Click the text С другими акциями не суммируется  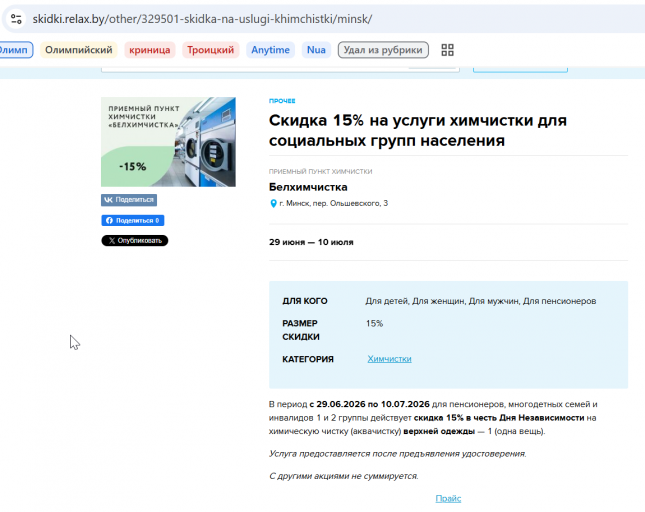click(343, 476)
